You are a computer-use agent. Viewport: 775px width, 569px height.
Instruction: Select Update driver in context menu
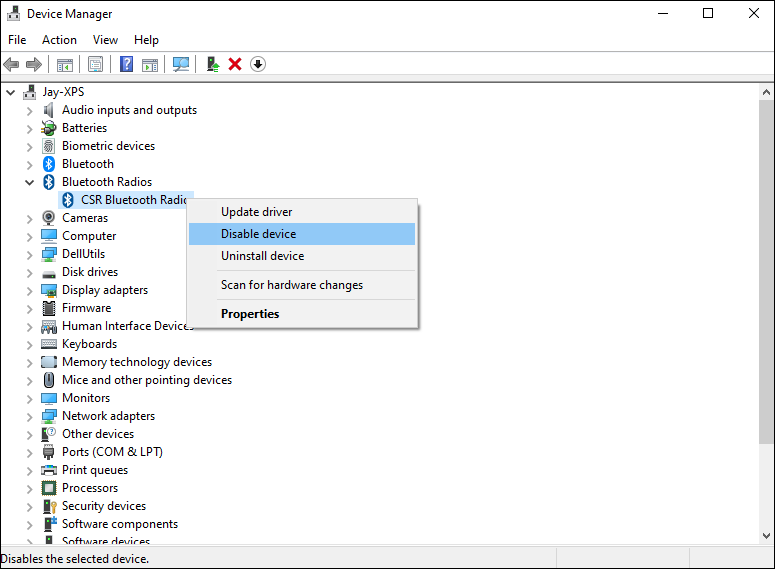[x=256, y=212]
